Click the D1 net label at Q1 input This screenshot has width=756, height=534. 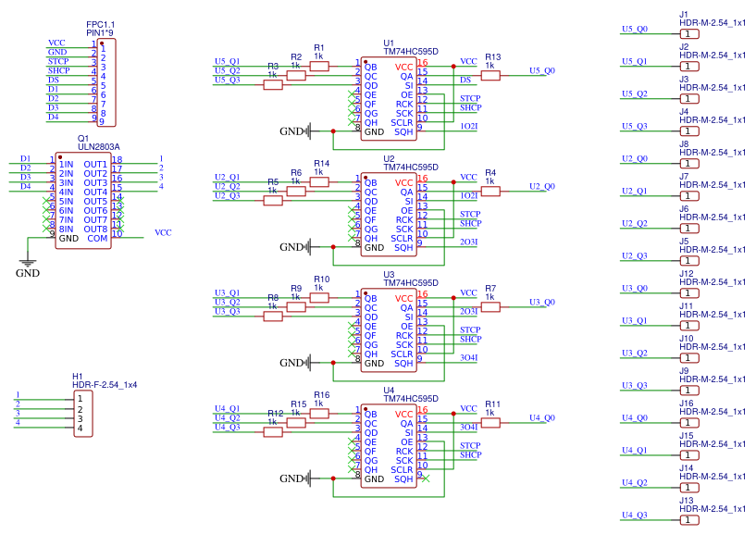26,158
